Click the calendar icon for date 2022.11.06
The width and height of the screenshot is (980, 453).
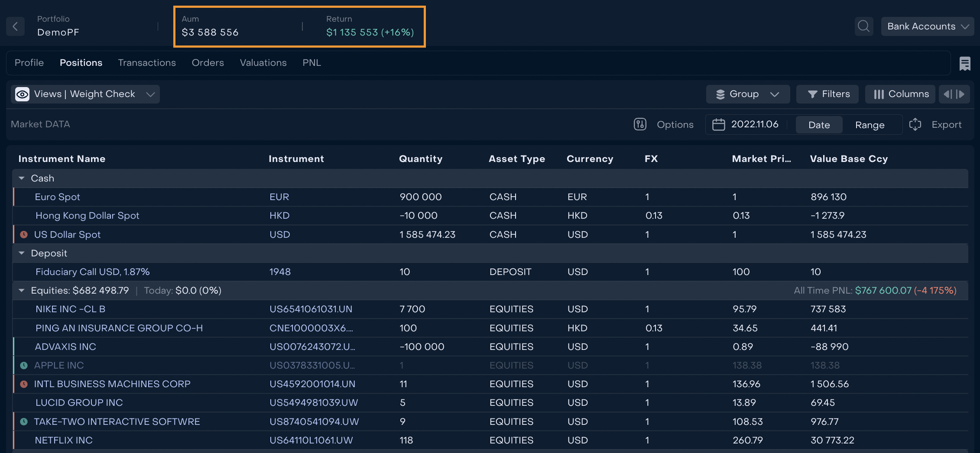pos(718,125)
